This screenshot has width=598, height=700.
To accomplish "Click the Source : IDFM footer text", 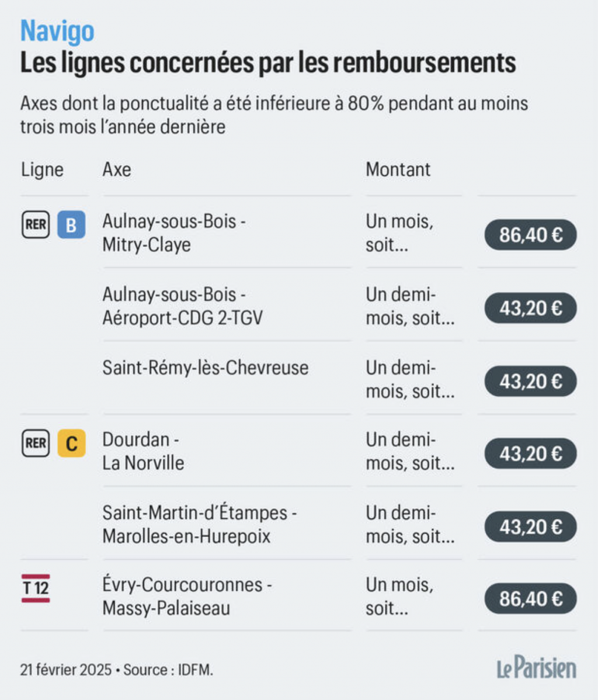I will (x=168, y=670).
